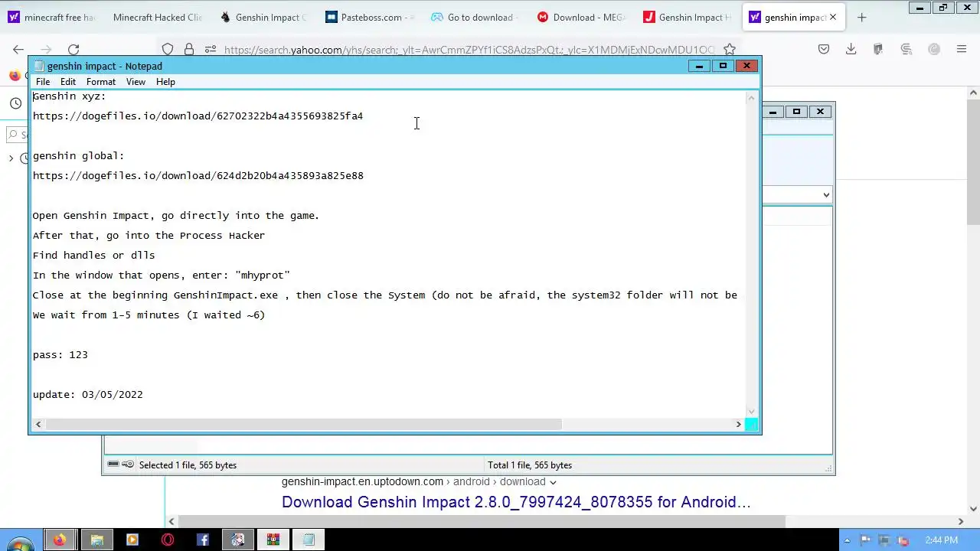
Task: Click the shield tracking protection icon
Action: pos(168,49)
